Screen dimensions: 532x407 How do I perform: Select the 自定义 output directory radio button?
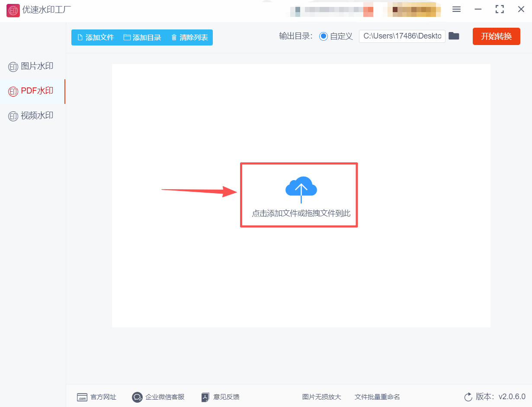click(324, 36)
